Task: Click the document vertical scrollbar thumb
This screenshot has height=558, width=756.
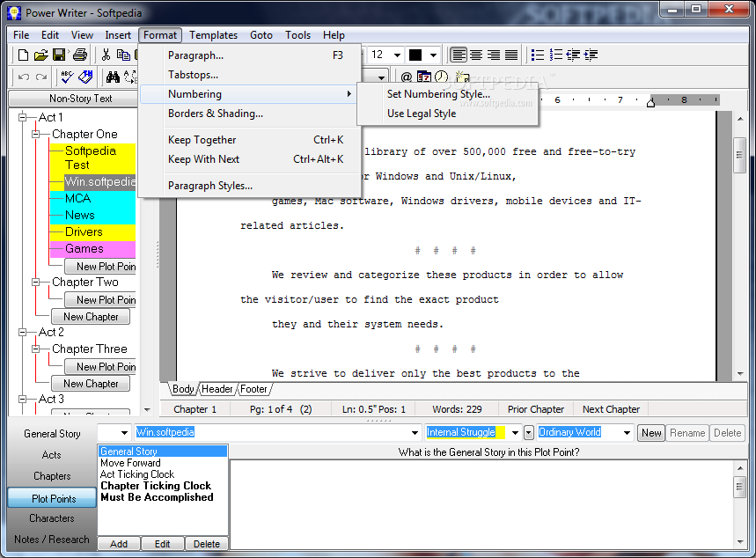Action: [739, 155]
